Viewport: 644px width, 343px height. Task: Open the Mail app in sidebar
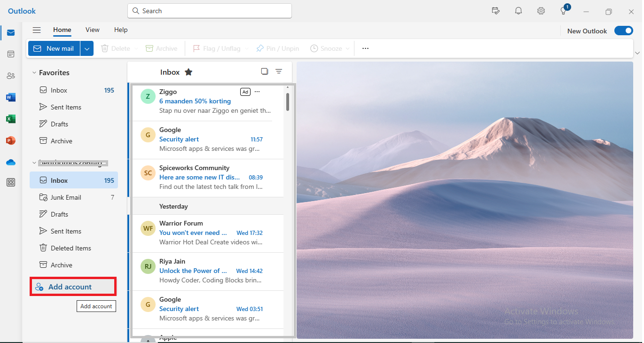click(x=11, y=33)
